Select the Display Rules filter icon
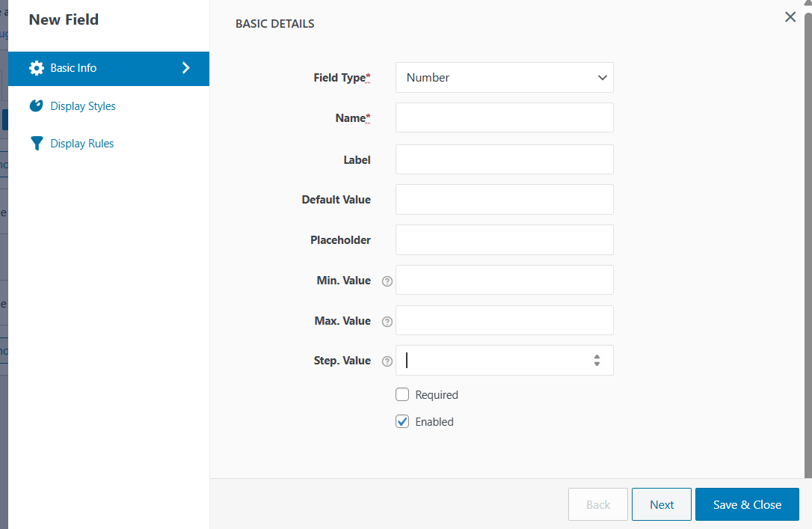 click(36, 143)
